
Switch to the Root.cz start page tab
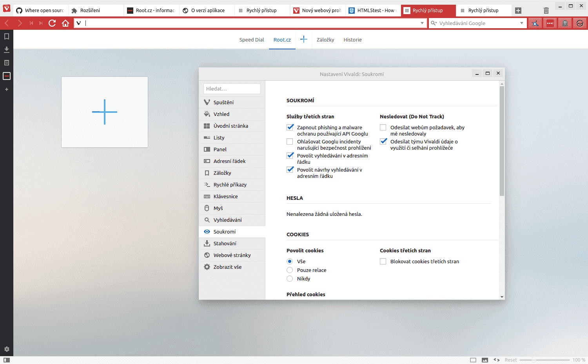click(x=282, y=40)
